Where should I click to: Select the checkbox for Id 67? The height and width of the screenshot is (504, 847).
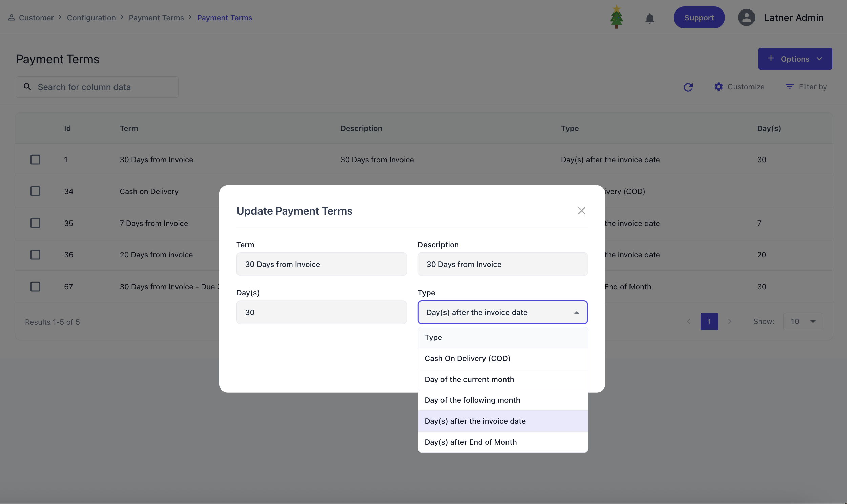(x=35, y=287)
